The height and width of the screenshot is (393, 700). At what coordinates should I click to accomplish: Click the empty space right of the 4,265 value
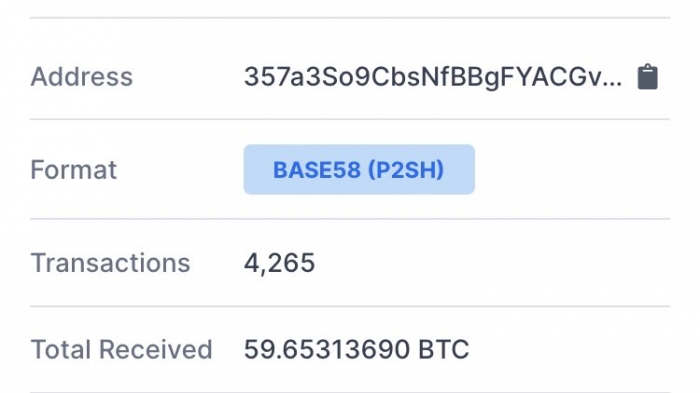pos(491,263)
